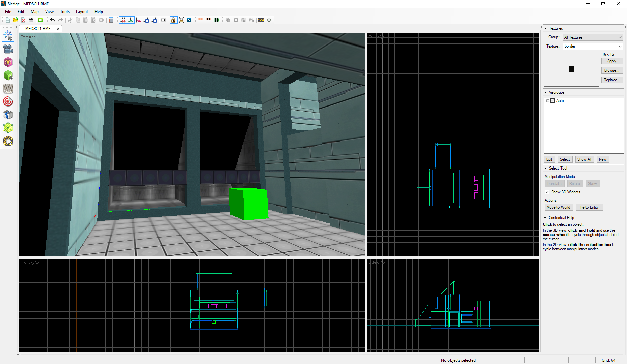Toggle 3D grid icon

138,20
